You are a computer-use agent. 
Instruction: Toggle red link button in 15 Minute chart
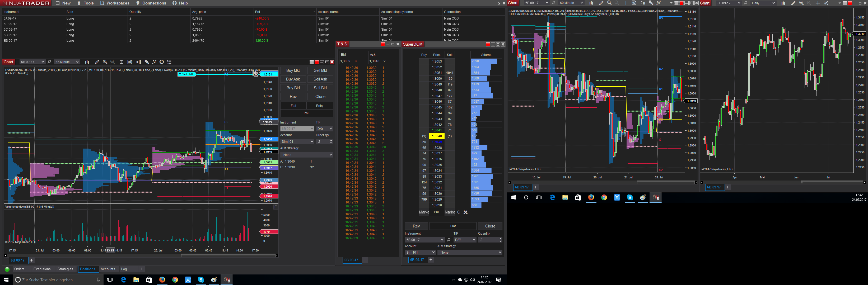[316, 62]
